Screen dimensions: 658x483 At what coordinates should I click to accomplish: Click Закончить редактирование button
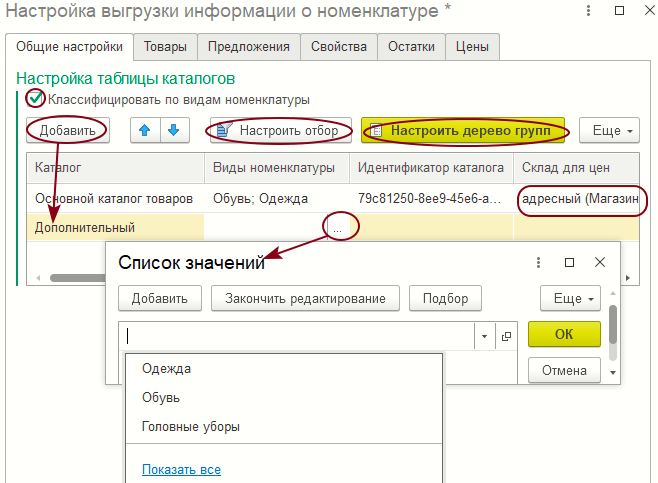305,298
